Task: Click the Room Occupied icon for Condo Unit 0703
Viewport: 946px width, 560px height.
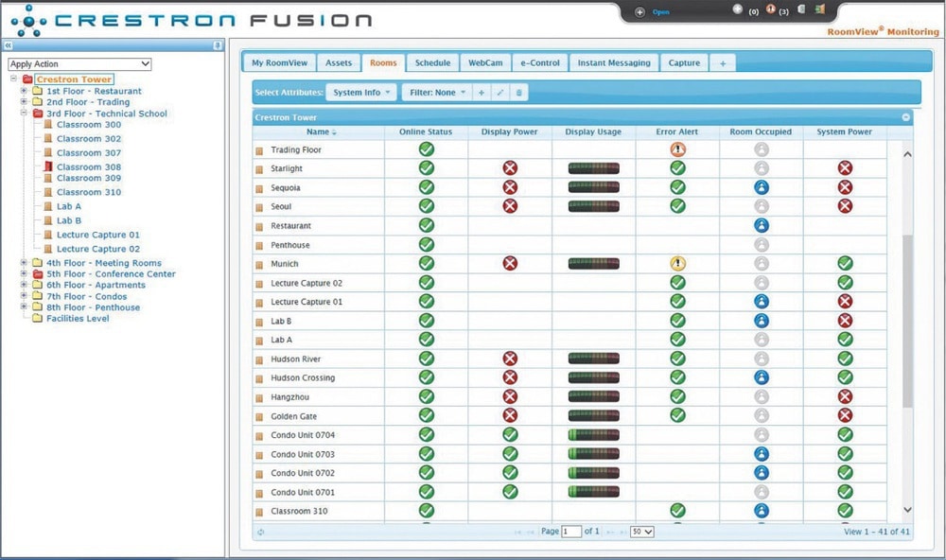Action: 762,454
